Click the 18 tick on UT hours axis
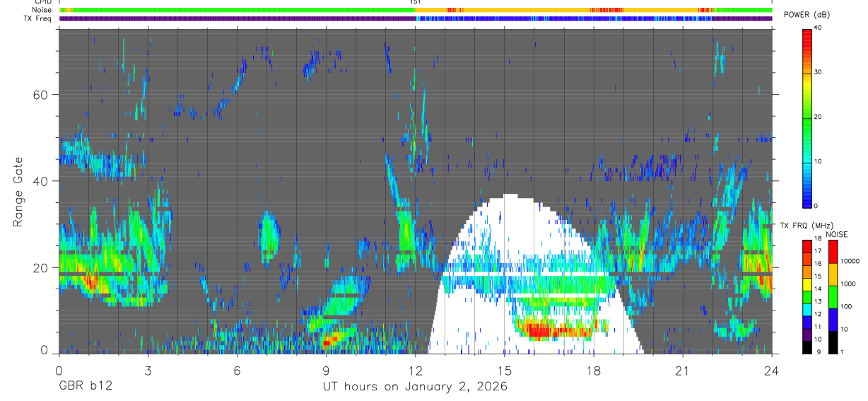 (594, 370)
